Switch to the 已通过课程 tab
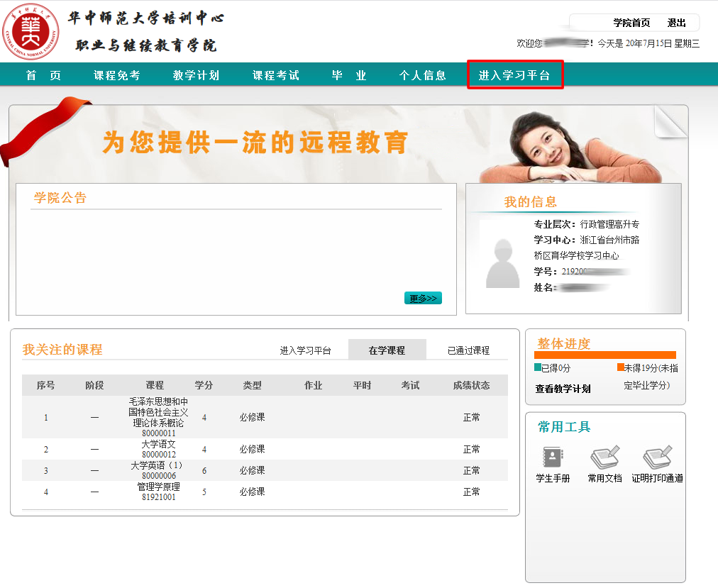This screenshot has height=588, width=718. coord(468,350)
